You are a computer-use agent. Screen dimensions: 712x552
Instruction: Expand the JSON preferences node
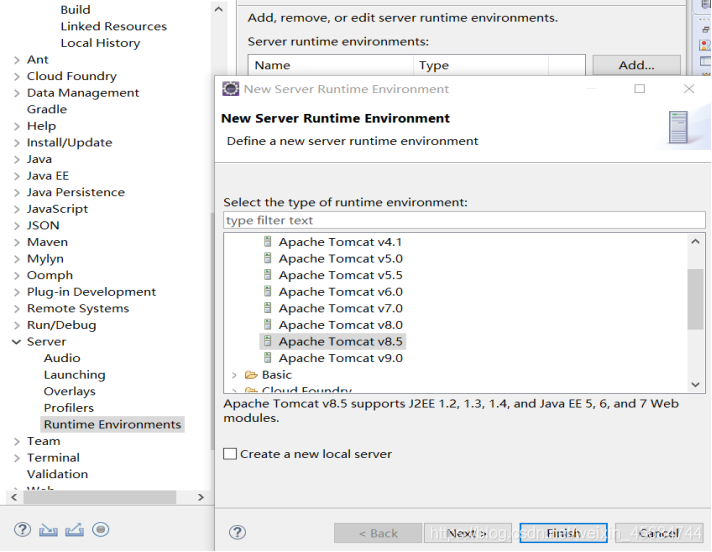click(17, 226)
